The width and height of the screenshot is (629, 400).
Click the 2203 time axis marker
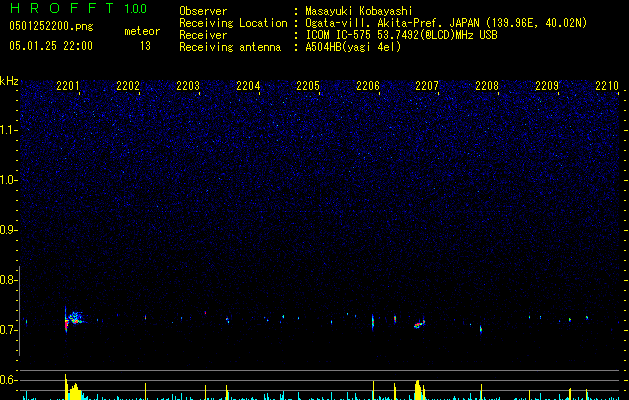click(x=188, y=85)
